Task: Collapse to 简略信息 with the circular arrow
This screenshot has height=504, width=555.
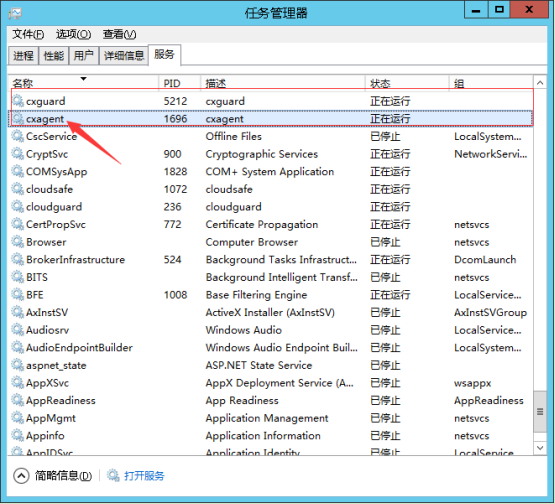Action: pyautogui.click(x=21, y=476)
